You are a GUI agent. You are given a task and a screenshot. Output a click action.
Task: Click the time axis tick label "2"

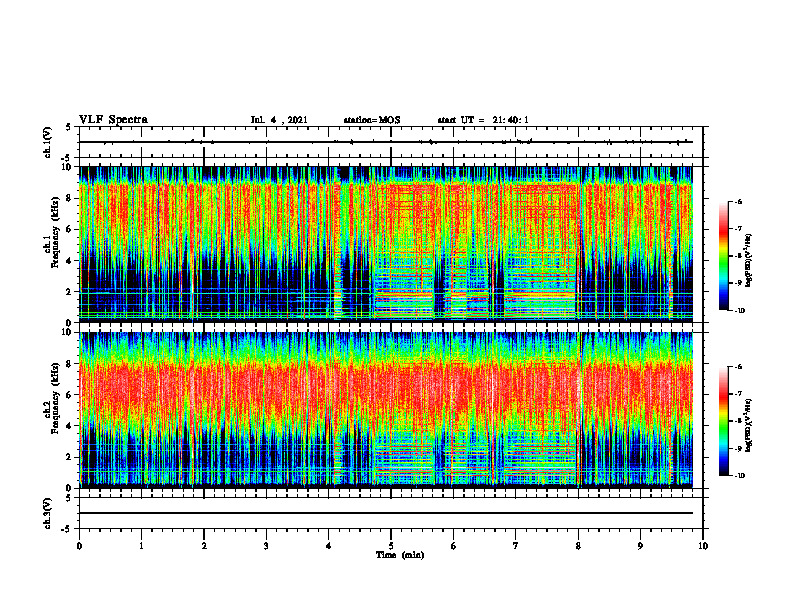coord(204,546)
